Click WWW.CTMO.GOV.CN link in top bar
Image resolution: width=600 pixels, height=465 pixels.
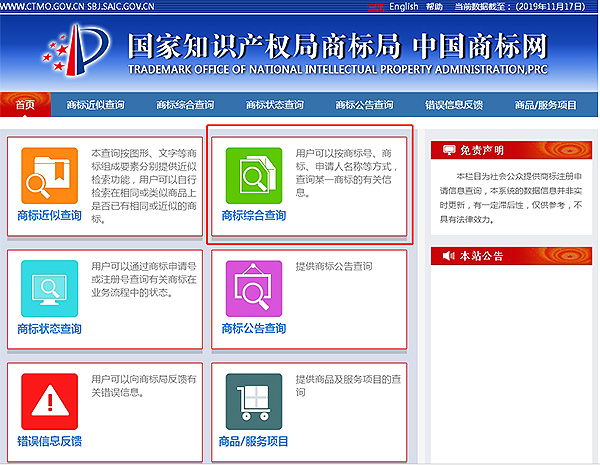pyautogui.click(x=42, y=7)
